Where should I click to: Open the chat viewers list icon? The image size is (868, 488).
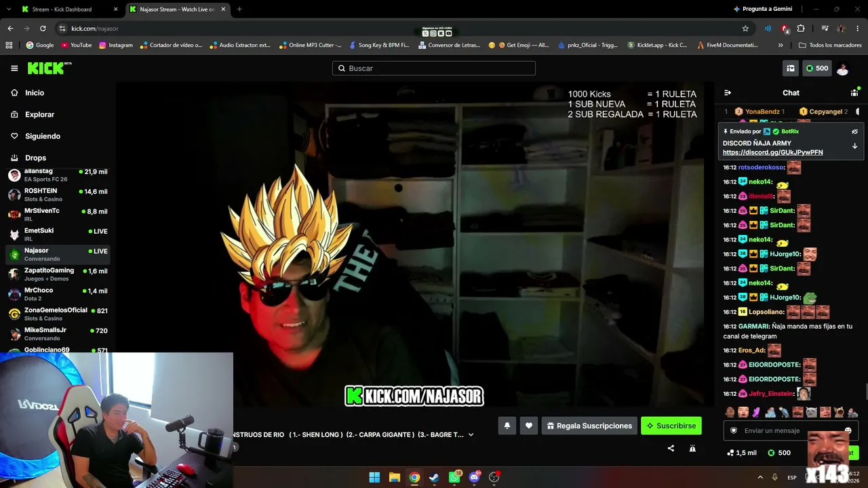(854, 93)
